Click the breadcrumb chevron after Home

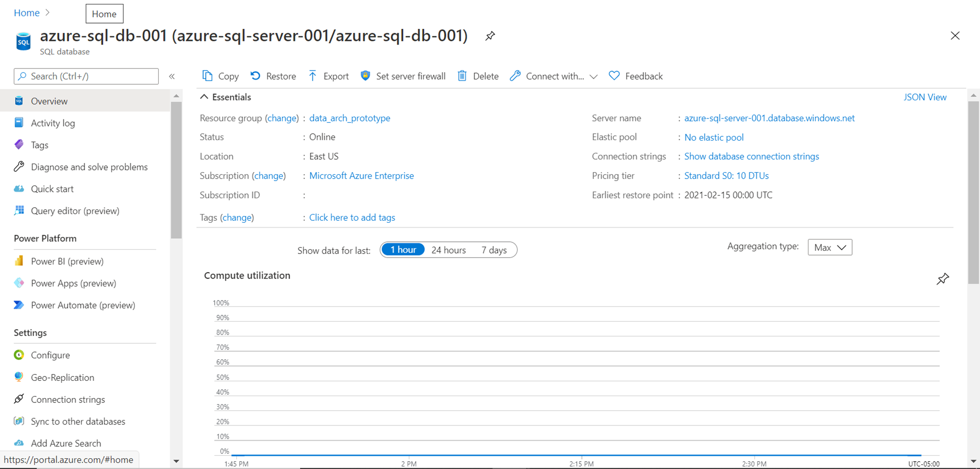[x=48, y=13]
